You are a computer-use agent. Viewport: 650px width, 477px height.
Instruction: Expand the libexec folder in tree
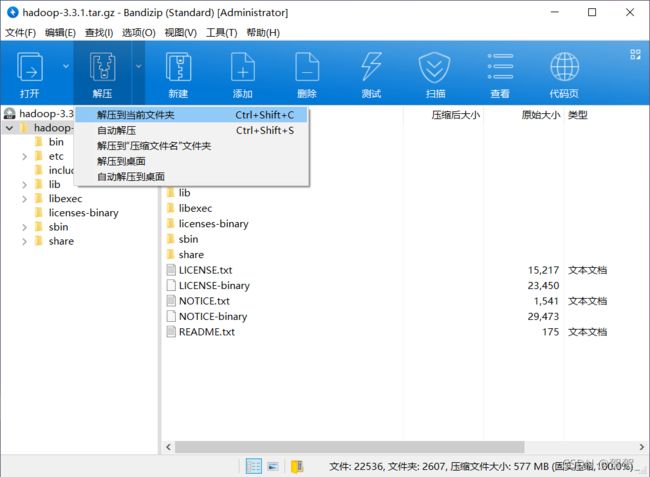[24, 199]
